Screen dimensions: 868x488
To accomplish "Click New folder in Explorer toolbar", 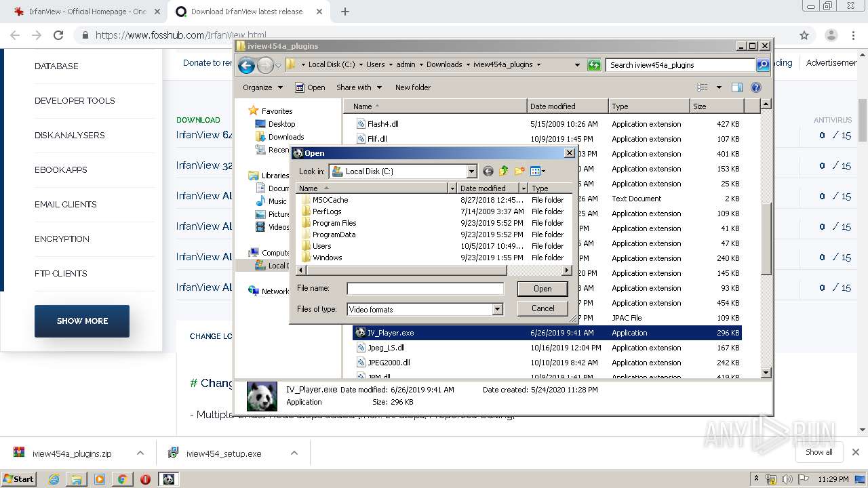I will click(413, 87).
